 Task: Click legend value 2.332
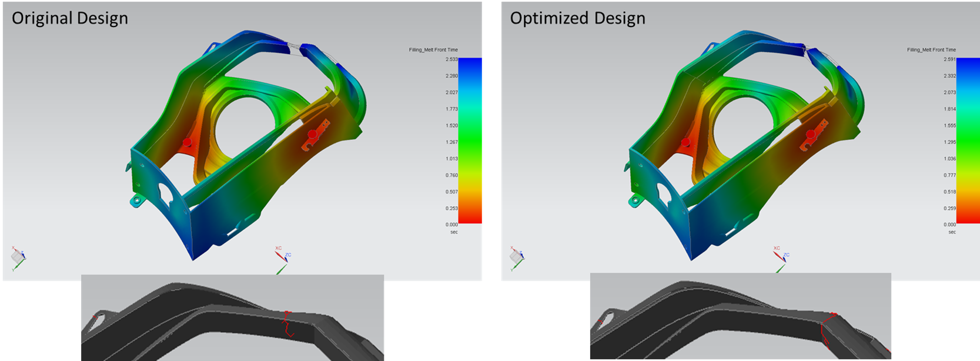949,76
